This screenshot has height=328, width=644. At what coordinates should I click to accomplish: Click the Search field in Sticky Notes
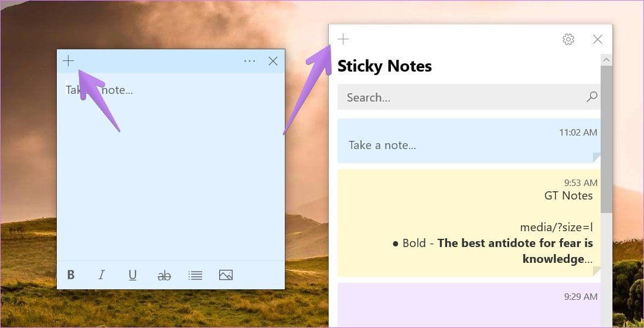(x=469, y=97)
